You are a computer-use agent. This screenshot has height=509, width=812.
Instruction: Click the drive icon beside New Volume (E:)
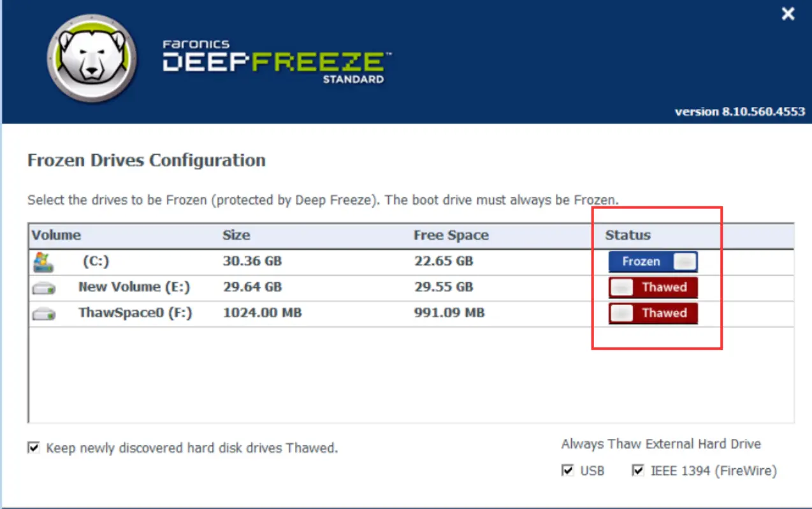coord(43,288)
